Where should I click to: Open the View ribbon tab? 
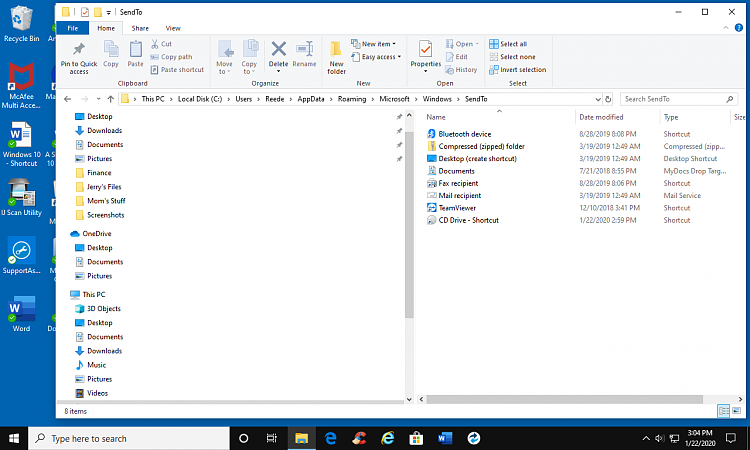(173, 28)
